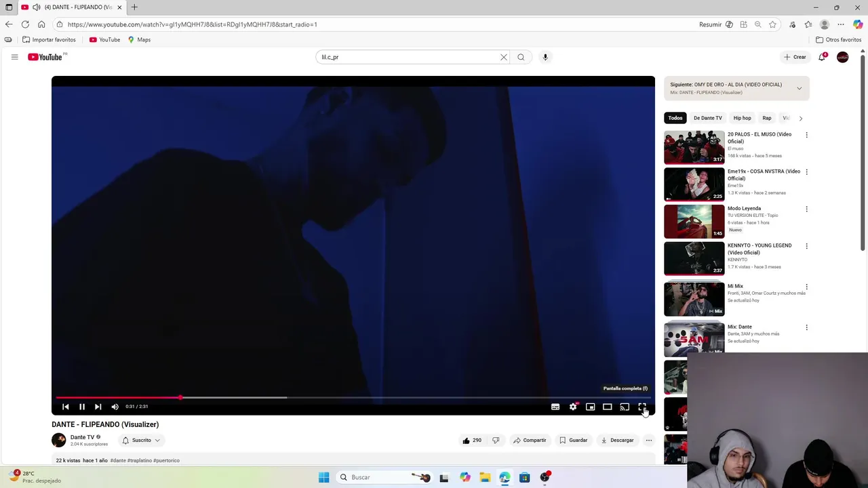Screen dimensions: 868x488
Task: Go to the previous video in player
Action: point(66,407)
